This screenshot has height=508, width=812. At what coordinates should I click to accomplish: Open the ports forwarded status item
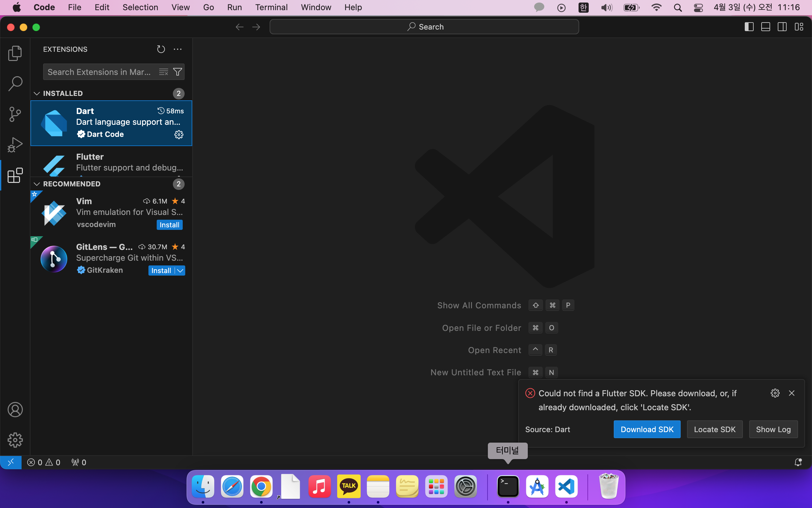[x=79, y=462]
